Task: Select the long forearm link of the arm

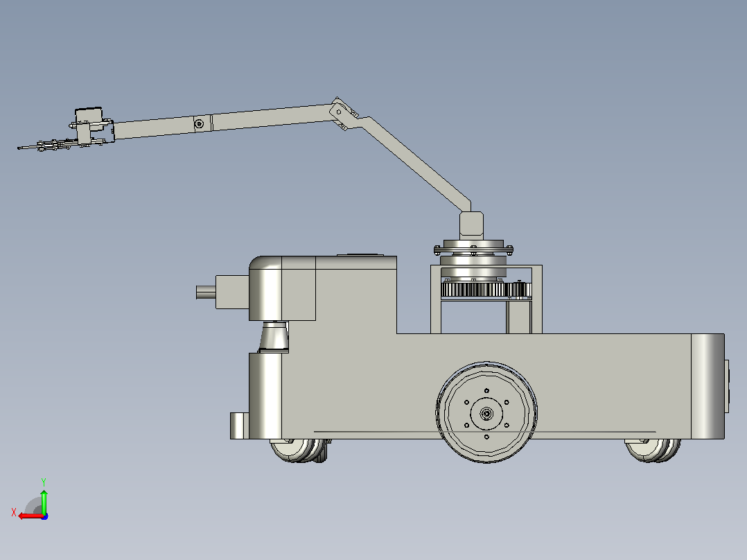Action: tap(222, 122)
